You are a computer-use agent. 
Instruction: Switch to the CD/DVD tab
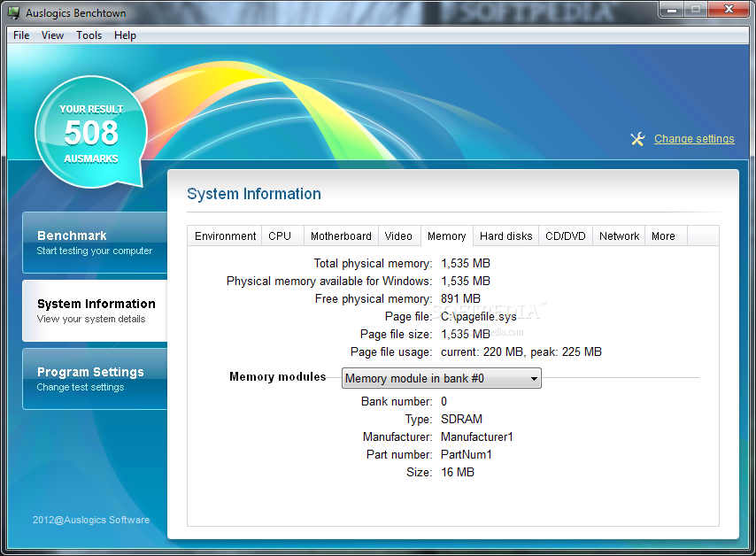click(566, 236)
